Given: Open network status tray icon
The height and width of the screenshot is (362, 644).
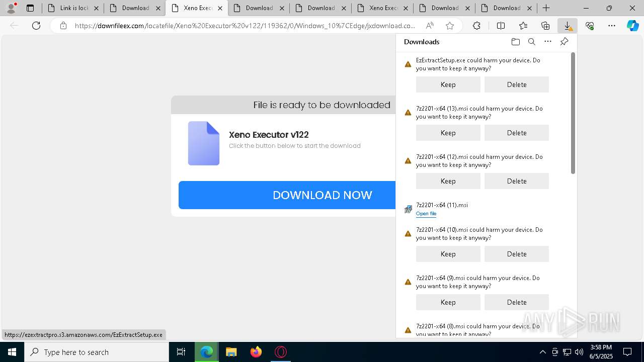Looking at the screenshot, I should tap(567, 352).
